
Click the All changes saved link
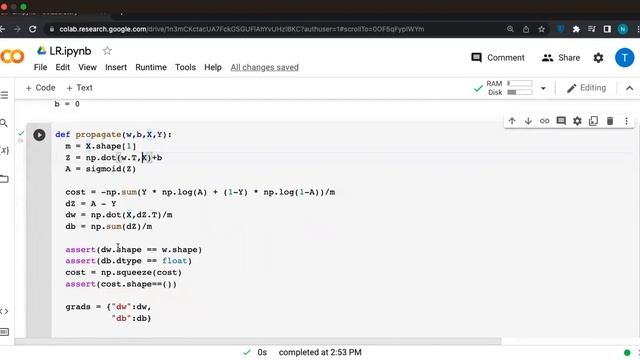tap(264, 67)
